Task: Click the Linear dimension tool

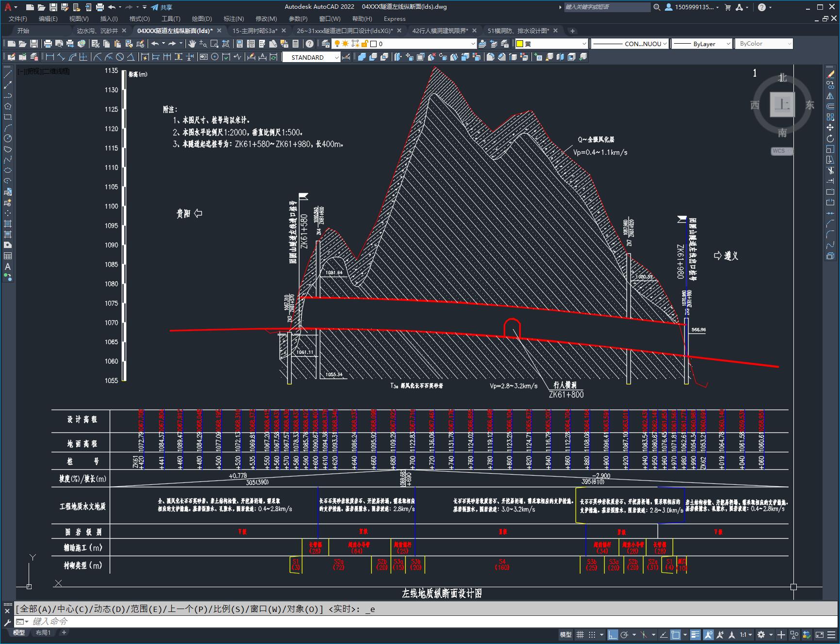Action: pyautogui.click(x=49, y=57)
